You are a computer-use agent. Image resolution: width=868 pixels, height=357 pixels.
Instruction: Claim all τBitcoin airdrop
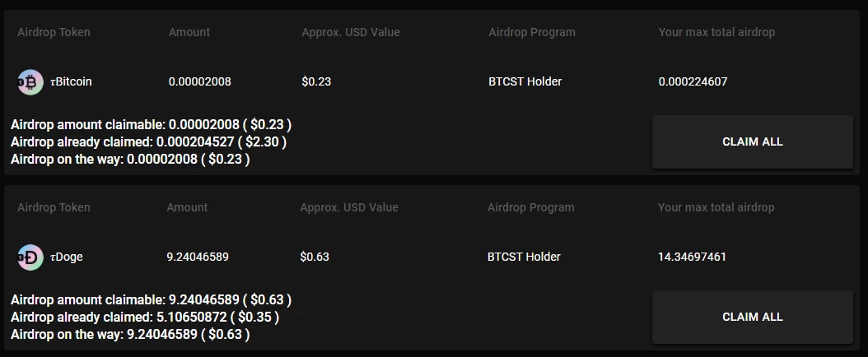(x=753, y=142)
